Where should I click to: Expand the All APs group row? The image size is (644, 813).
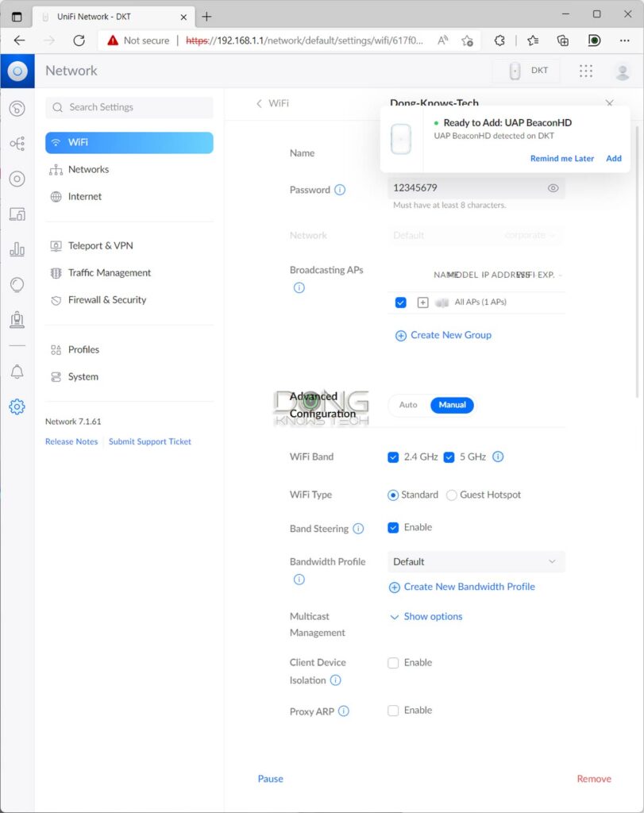[x=423, y=302]
